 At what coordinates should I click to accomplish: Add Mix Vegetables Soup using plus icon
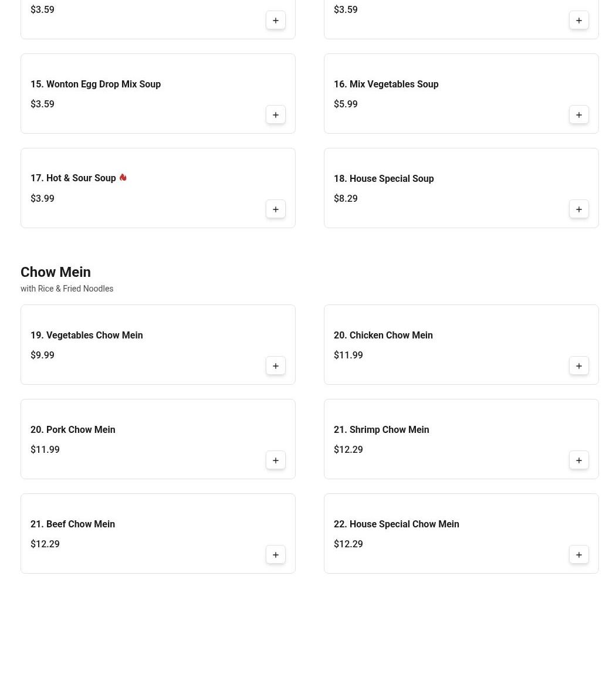(x=579, y=115)
